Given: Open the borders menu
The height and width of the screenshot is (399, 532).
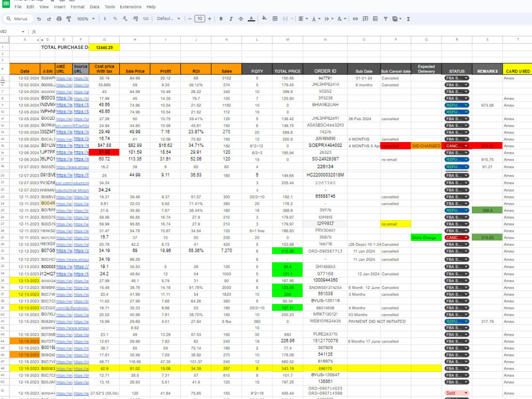Looking at the screenshot, I should tap(275, 19).
